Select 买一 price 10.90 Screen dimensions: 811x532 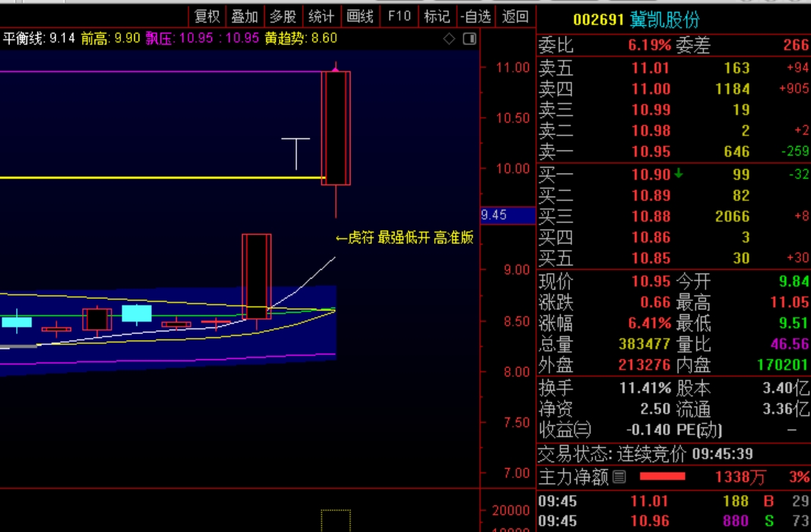tap(650, 174)
